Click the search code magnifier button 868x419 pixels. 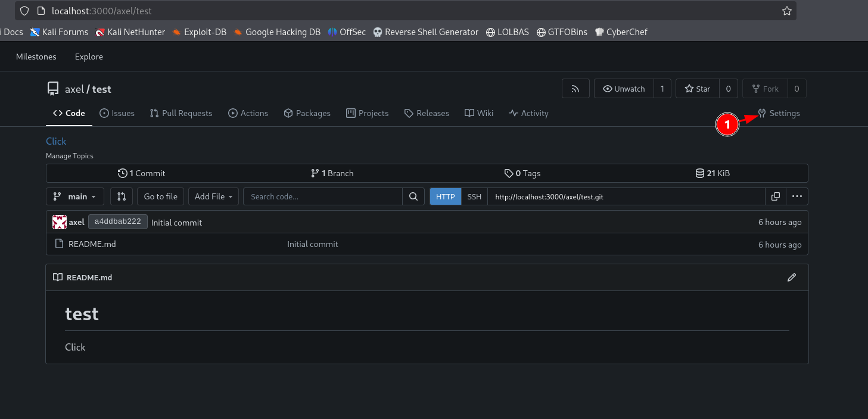[x=413, y=196]
